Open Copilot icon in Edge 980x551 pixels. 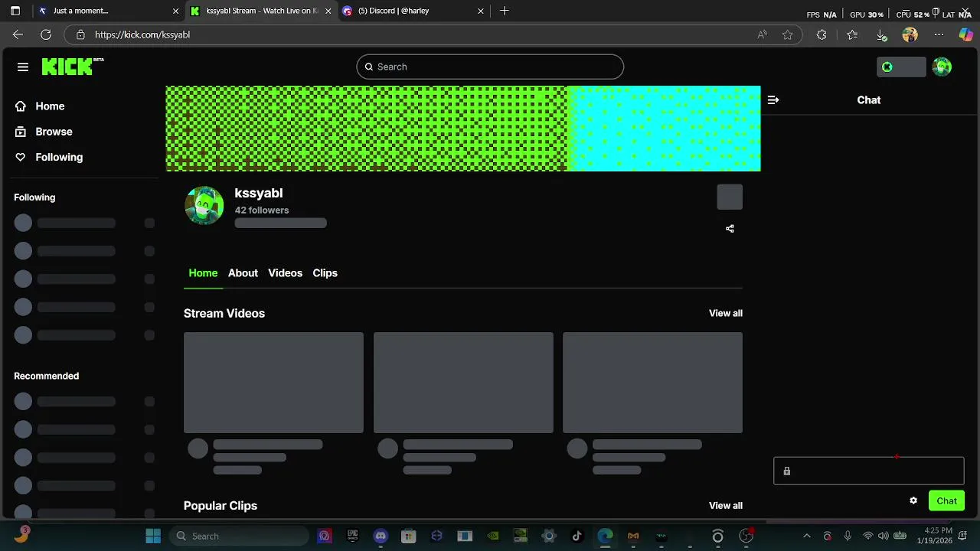pos(966,34)
